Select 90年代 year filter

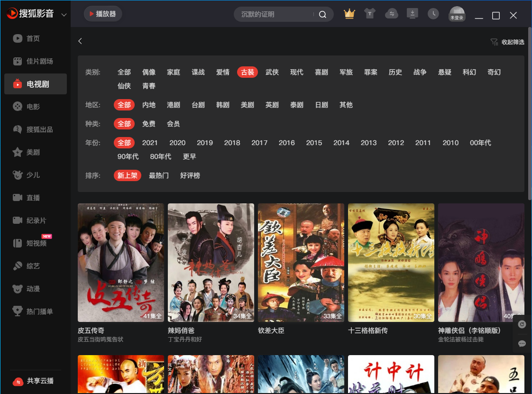(x=128, y=156)
